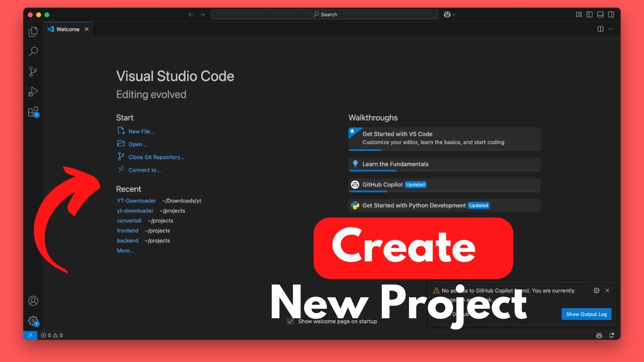Show errors and warnings count in status bar
Image resolution: width=644 pixels, height=362 pixels.
[52, 335]
